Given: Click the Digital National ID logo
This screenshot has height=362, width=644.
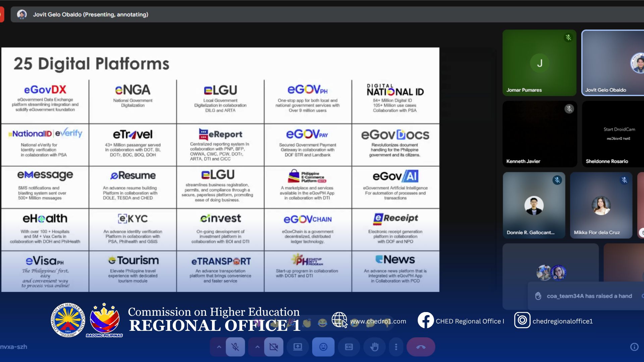Looking at the screenshot, I should click(x=395, y=90).
